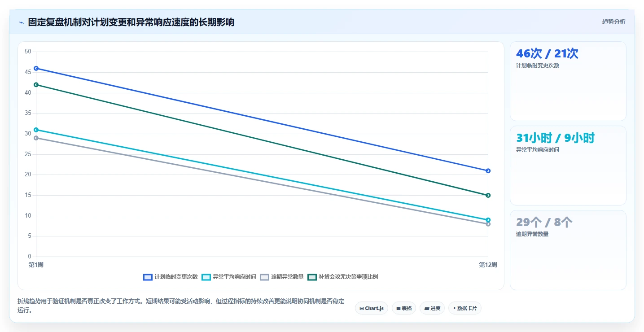The width and height of the screenshot is (644, 332).
Task: Click the 31小时 / 9小时 card value
Action: pos(555,138)
